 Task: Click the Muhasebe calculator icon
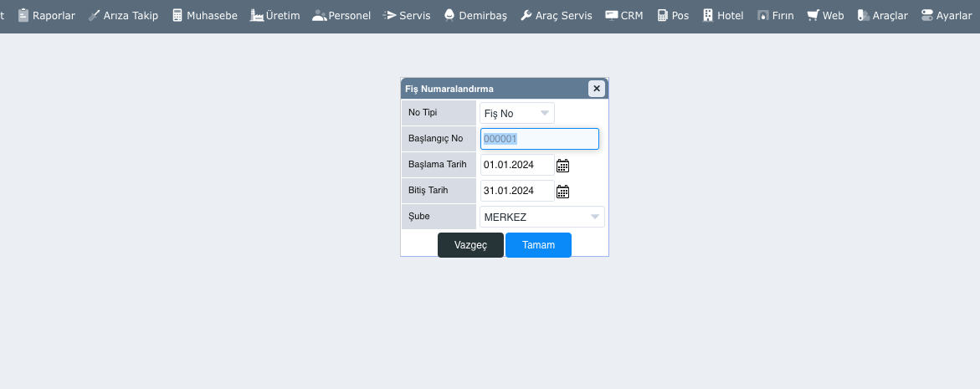(x=177, y=15)
